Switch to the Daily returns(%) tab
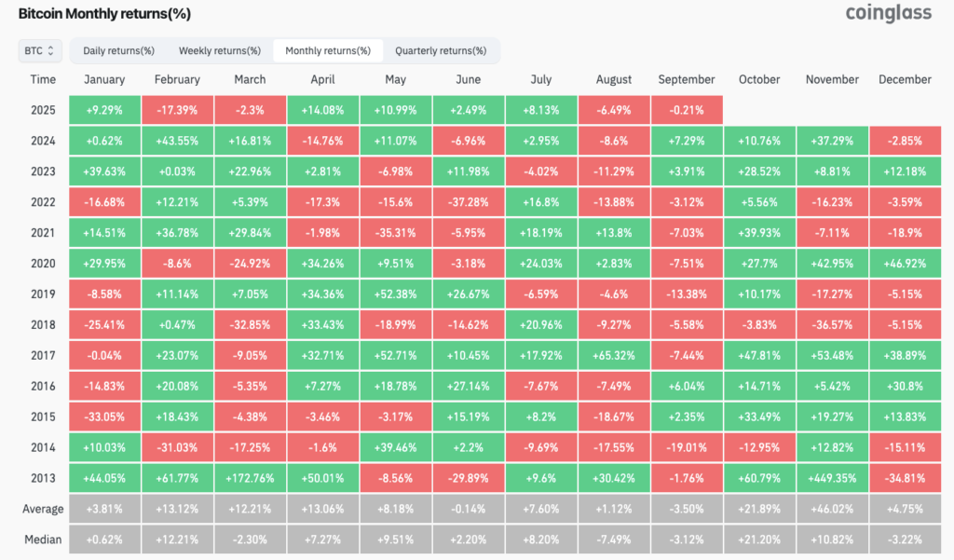The width and height of the screenshot is (954, 560). (118, 50)
